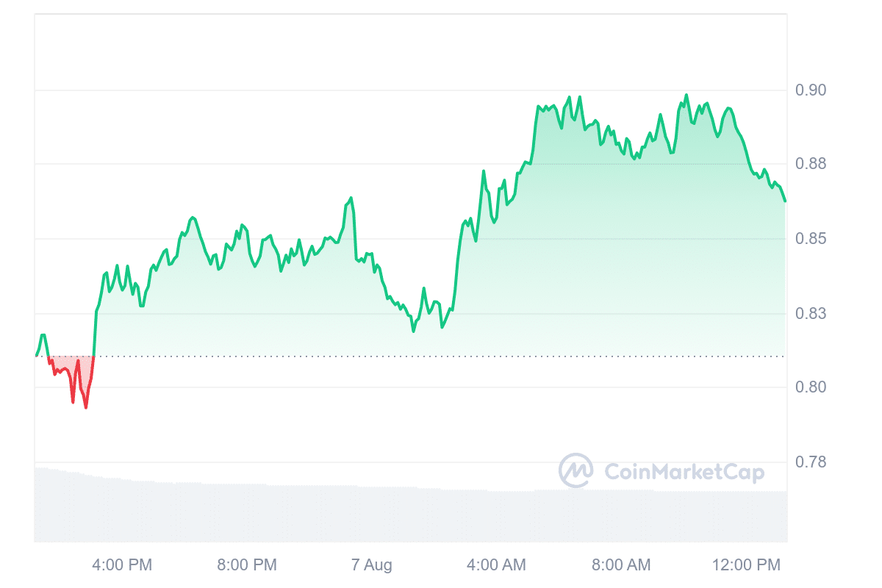Click the price line's starting point at left edge

pos(37,355)
